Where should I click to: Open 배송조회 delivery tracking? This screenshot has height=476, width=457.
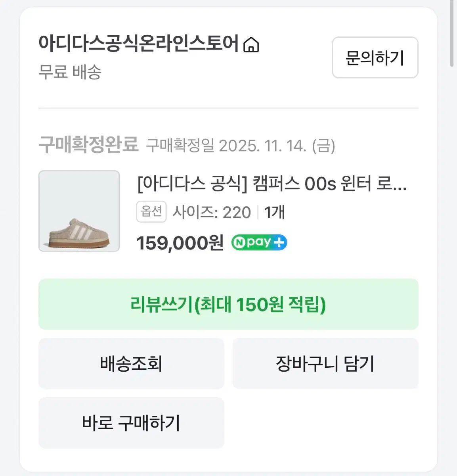coord(131,364)
